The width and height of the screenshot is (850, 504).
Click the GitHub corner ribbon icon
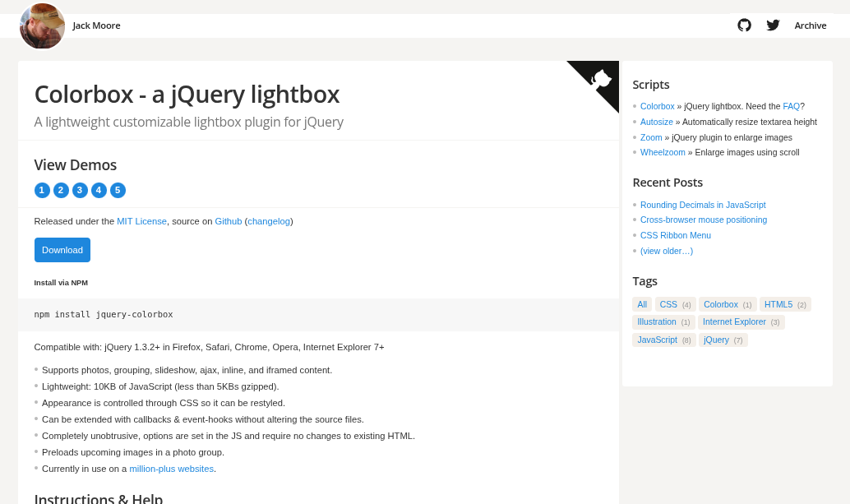click(602, 78)
